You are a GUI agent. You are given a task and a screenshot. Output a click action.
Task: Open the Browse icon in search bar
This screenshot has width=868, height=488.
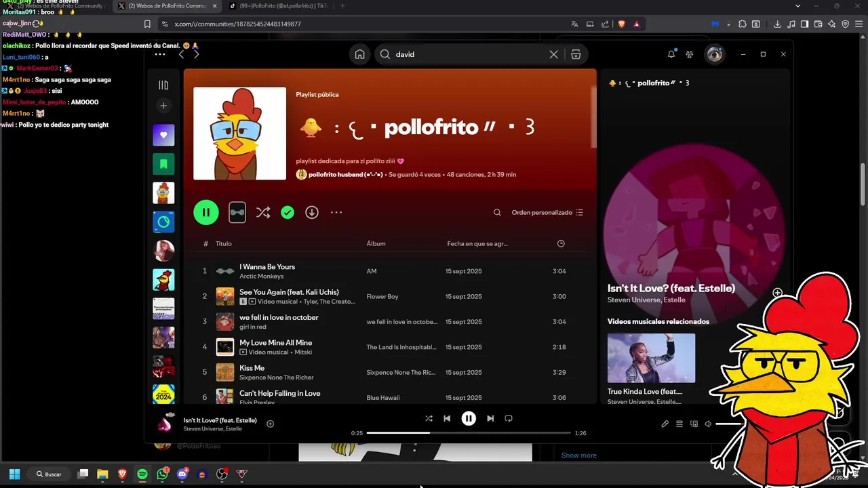[576, 54]
